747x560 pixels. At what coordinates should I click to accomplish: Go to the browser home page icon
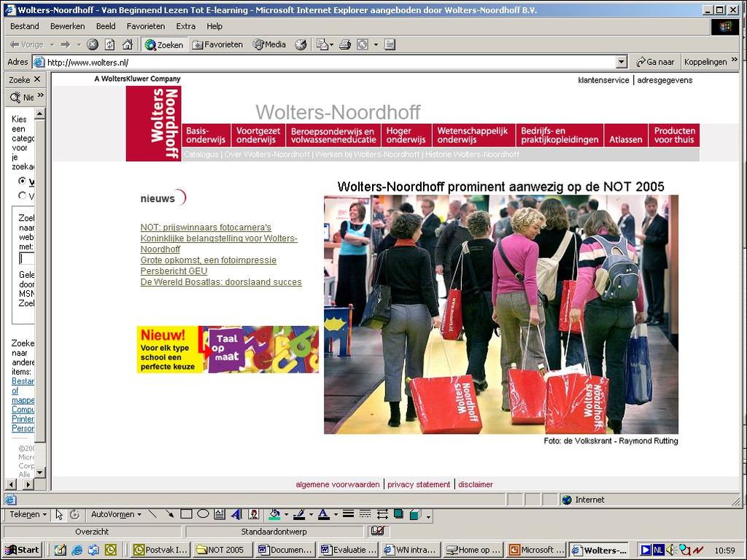[127, 44]
